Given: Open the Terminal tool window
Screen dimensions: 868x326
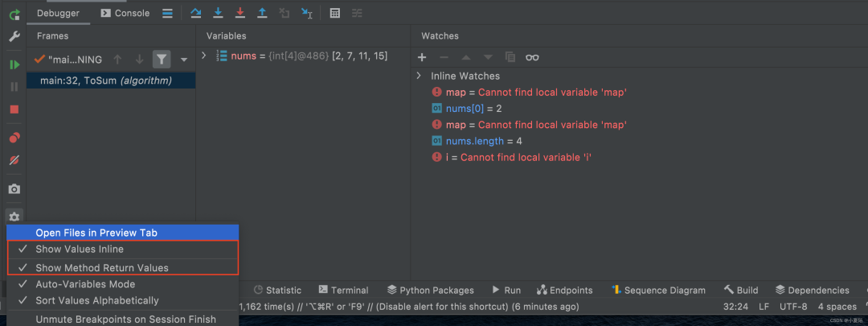Looking at the screenshot, I should [x=343, y=290].
